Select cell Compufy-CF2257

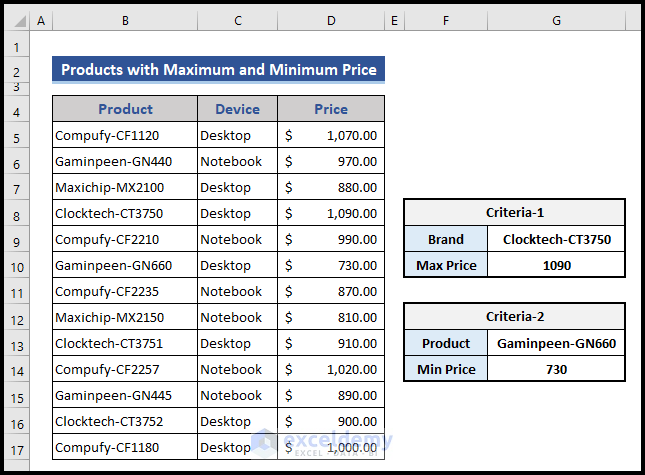[x=125, y=369]
